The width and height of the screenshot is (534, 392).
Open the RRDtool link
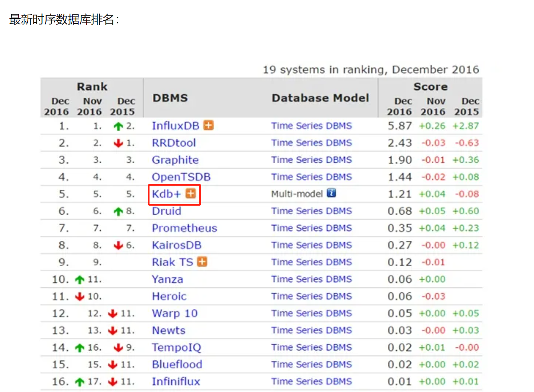(x=174, y=143)
